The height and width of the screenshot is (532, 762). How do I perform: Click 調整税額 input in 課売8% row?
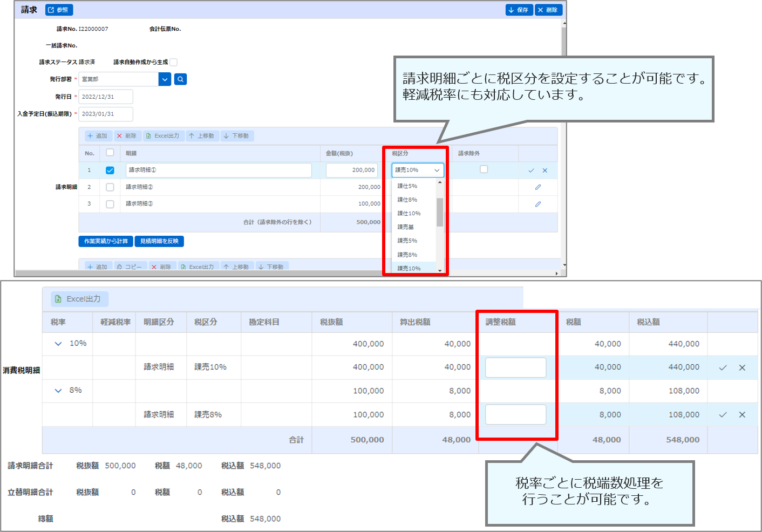click(515, 414)
